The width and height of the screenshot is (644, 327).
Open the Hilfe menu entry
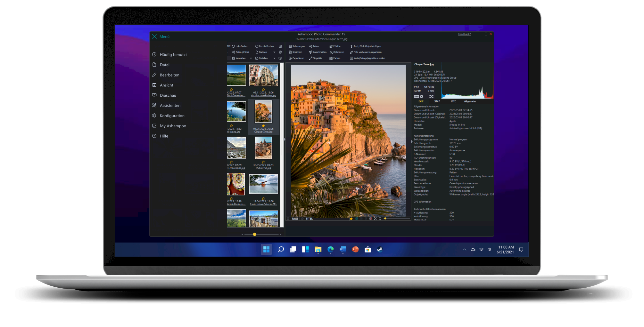(x=160, y=136)
